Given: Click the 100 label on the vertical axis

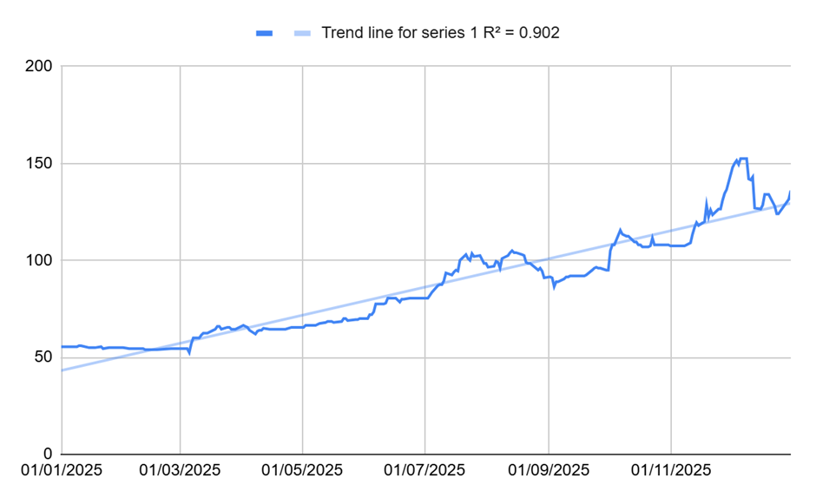Looking at the screenshot, I should (39, 260).
